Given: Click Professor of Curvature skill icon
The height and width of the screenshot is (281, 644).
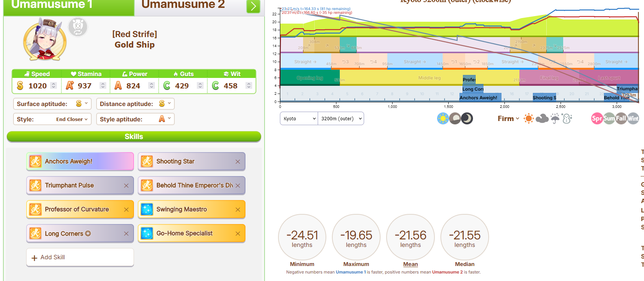Looking at the screenshot, I should point(36,209).
